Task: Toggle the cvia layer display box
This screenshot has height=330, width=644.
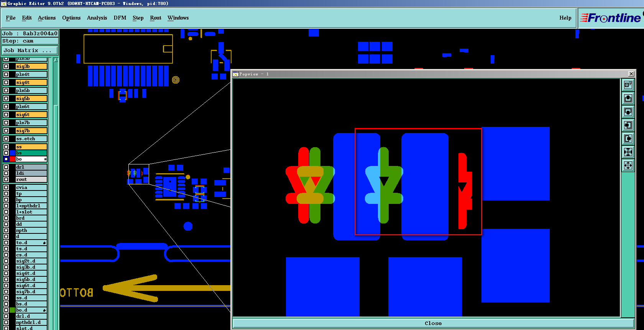Action: click(6, 187)
